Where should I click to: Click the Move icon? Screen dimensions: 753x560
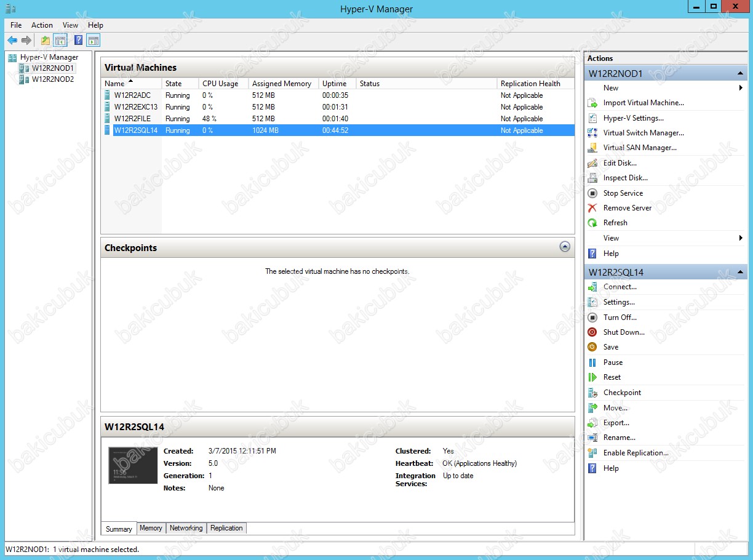coord(592,408)
